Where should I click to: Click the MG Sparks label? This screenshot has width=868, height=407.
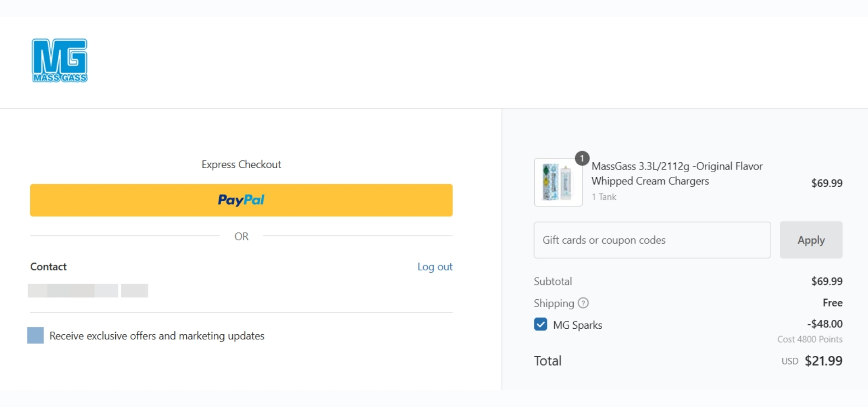pyautogui.click(x=577, y=325)
